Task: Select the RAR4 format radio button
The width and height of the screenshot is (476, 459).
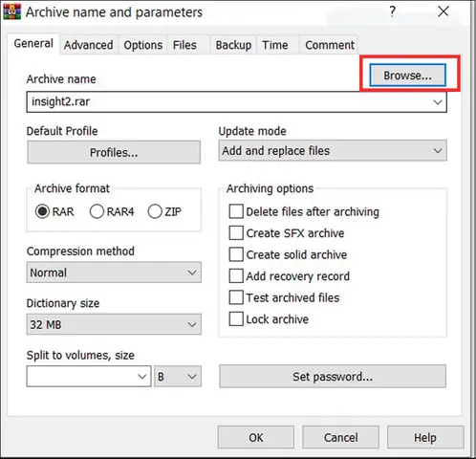Action: point(112,211)
